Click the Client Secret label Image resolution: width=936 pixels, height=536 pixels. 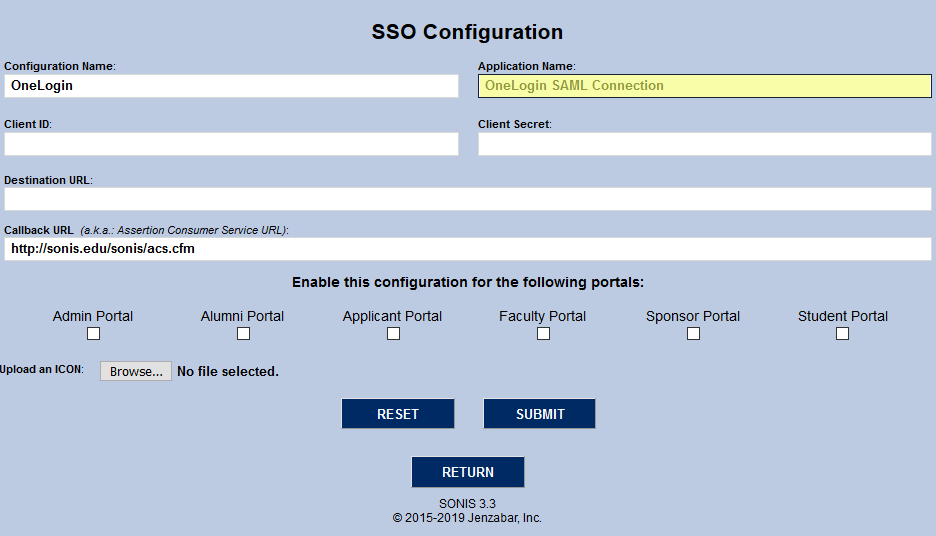pyautogui.click(x=515, y=124)
